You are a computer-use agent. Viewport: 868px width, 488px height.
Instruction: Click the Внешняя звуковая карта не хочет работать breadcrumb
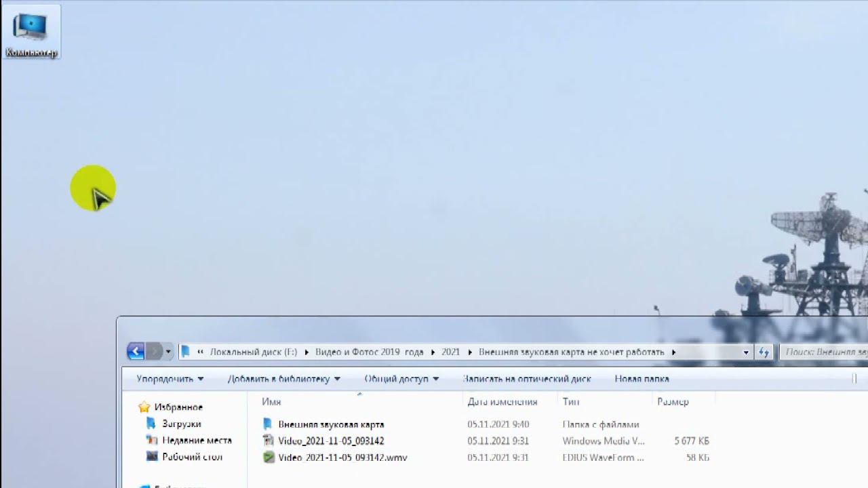[571, 352]
